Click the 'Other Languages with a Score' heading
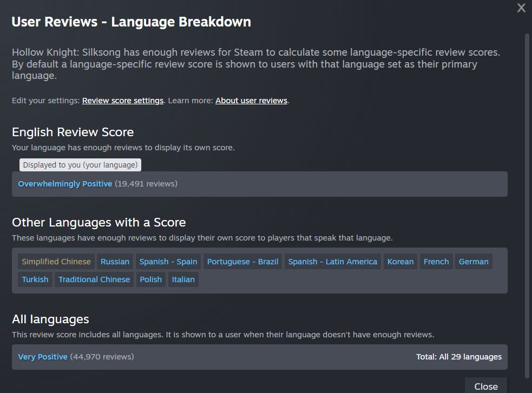 tap(98, 222)
